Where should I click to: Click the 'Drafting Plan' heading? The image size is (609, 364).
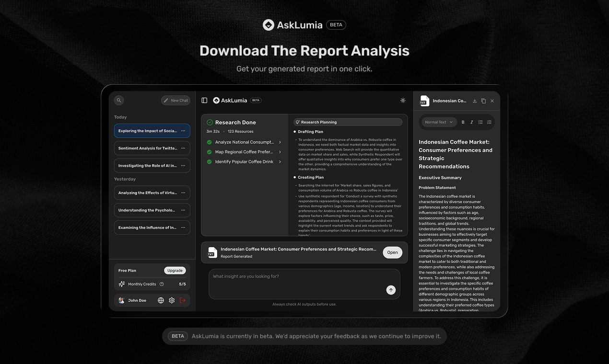[x=311, y=132]
